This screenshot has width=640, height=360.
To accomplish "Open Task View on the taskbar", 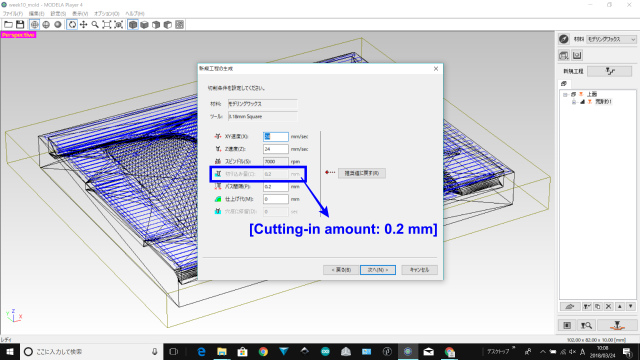I will (x=173, y=351).
